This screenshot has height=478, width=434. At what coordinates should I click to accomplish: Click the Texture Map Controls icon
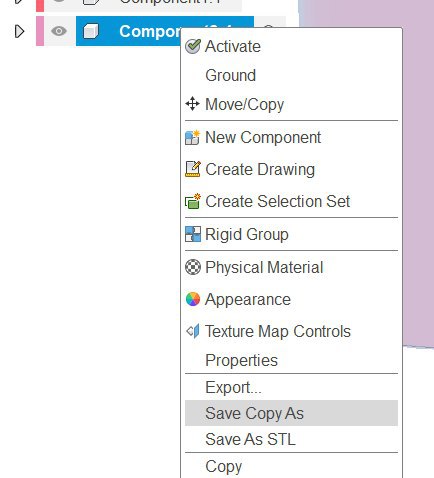[x=193, y=331]
